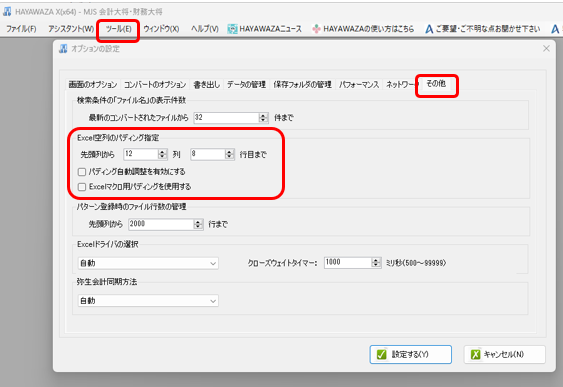
Task: Click the green X icon on キャンセル
Action: [475, 354]
